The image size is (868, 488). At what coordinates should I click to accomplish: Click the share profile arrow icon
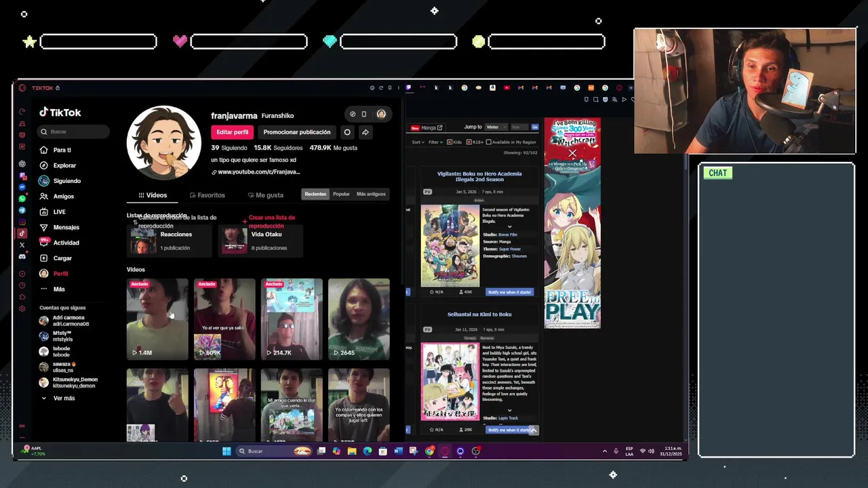pyautogui.click(x=366, y=132)
